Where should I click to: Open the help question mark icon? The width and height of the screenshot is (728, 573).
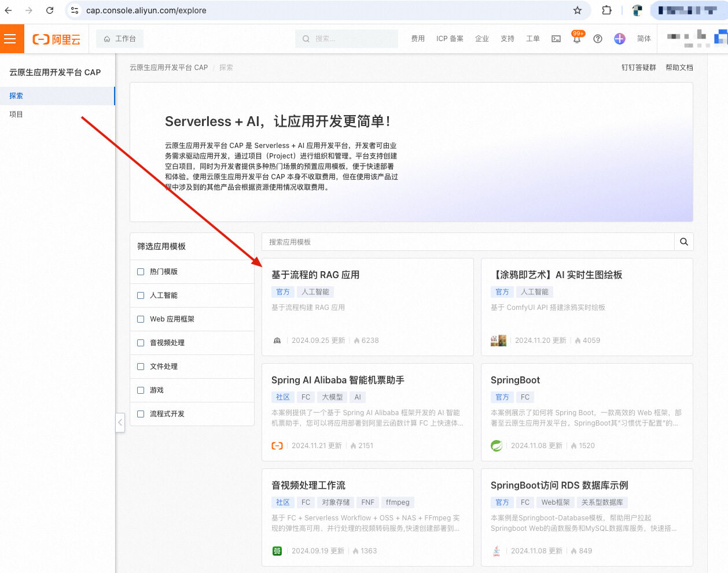click(x=598, y=39)
